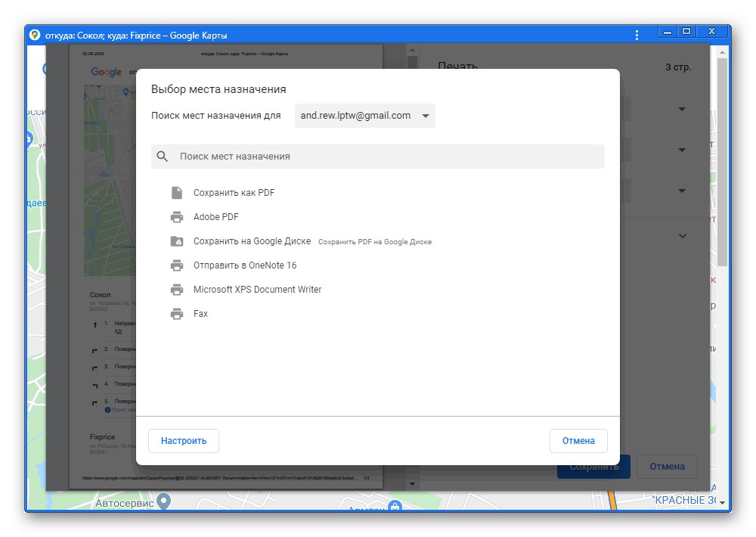The width and height of the screenshot is (756, 537).
Task: Click the preview pane scroll-up arrow
Action: [x=412, y=50]
